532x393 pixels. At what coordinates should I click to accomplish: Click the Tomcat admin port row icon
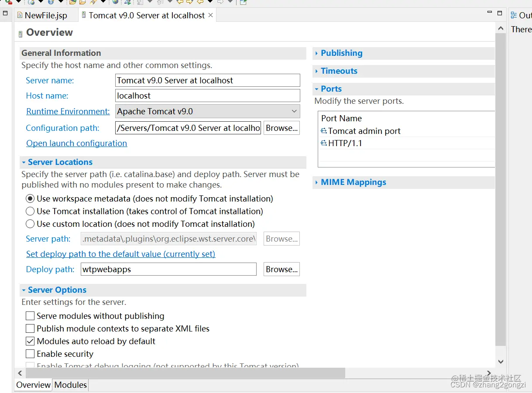[x=324, y=131]
